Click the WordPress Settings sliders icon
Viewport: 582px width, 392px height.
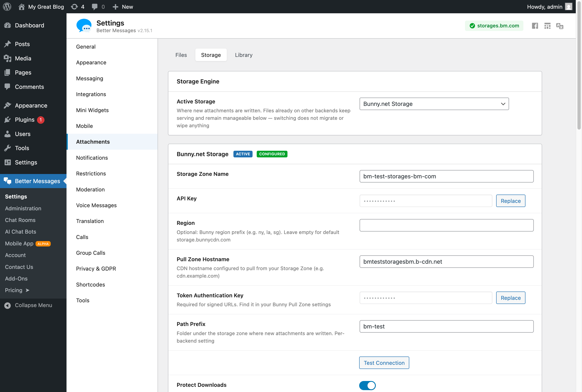[x=7, y=162]
